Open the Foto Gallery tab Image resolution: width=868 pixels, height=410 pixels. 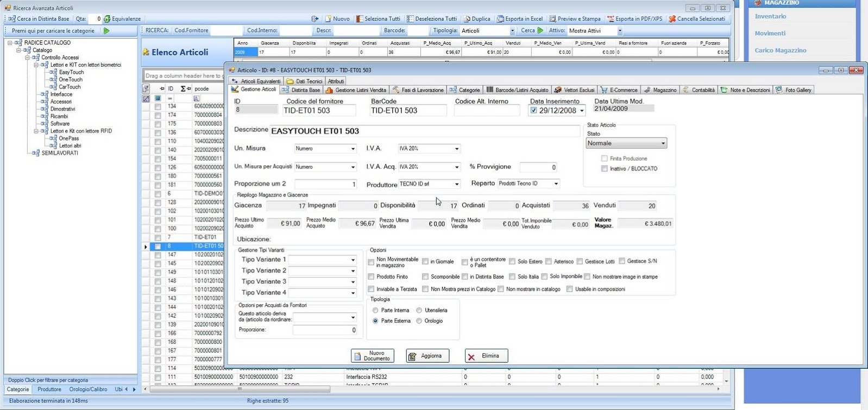pyautogui.click(x=794, y=90)
